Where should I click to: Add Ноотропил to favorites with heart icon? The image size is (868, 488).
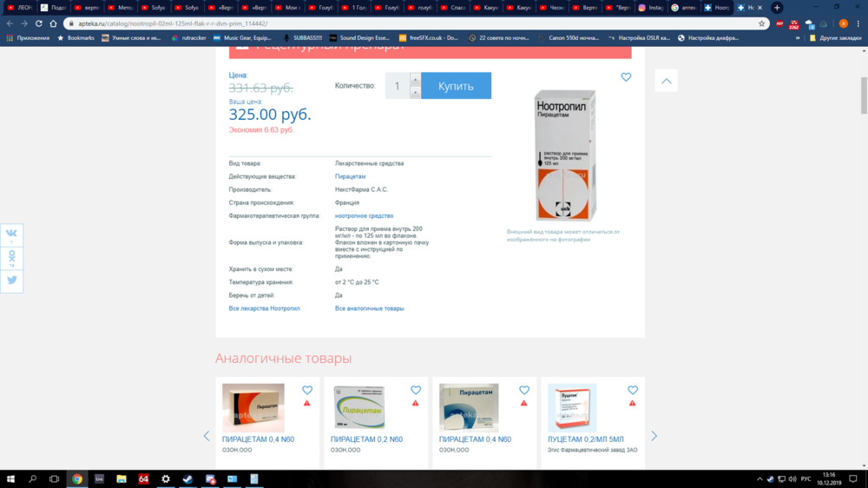pos(626,77)
